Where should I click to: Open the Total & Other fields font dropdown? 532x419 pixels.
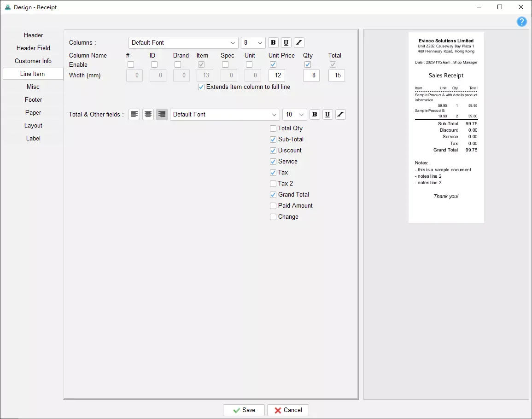[x=225, y=114]
